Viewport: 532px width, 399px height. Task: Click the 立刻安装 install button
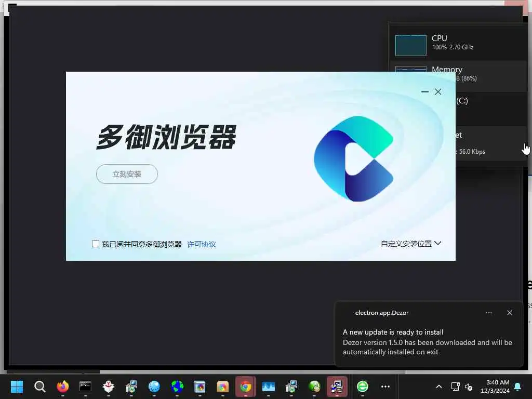coord(127,174)
